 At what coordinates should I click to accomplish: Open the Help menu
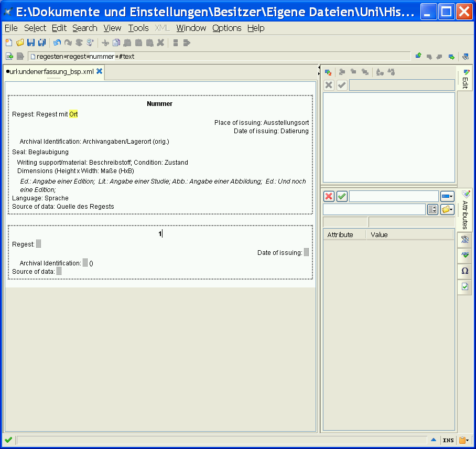pos(256,28)
